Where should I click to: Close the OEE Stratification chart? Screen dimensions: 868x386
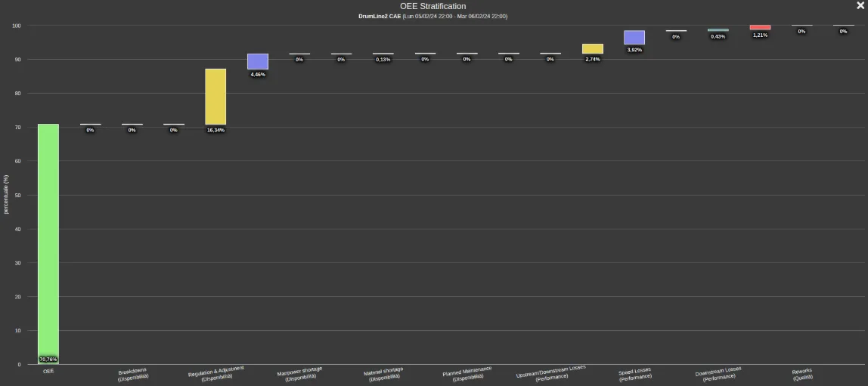pyautogui.click(x=860, y=5)
